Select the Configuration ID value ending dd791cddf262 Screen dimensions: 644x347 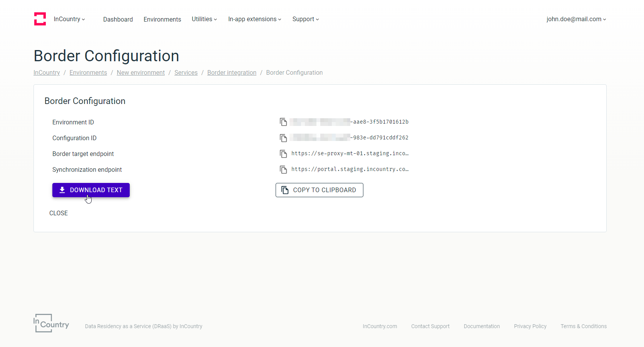click(x=349, y=138)
